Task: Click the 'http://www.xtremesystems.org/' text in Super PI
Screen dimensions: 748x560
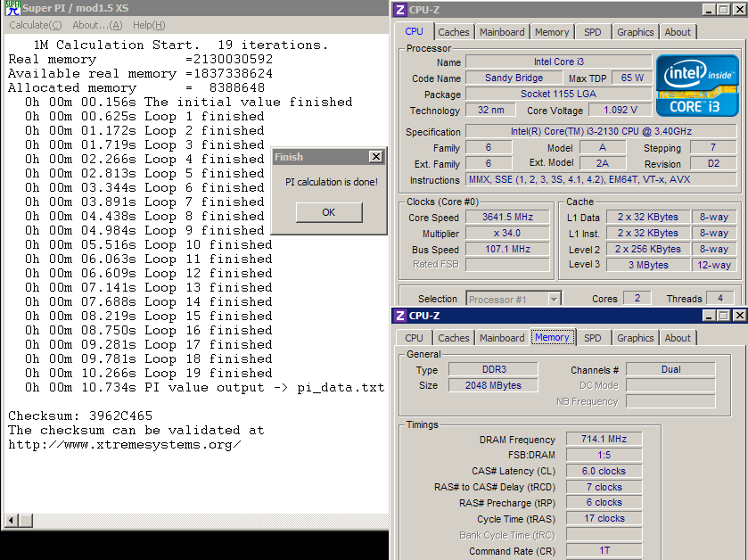Action: pos(125,445)
